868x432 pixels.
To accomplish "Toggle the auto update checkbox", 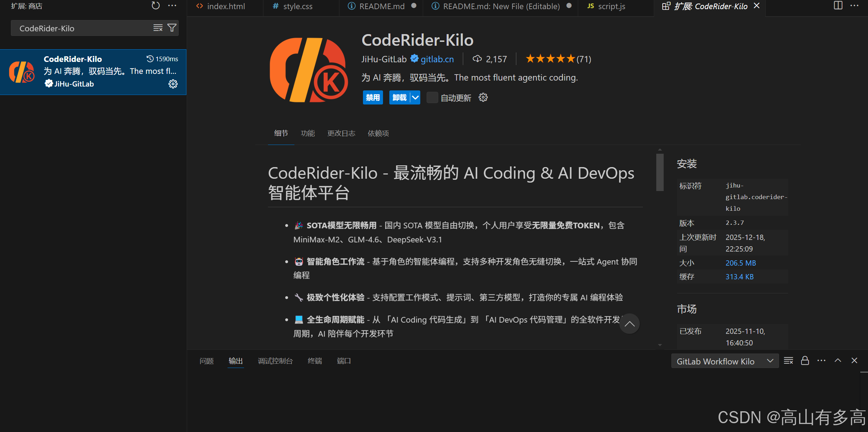I will [x=432, y=97].
